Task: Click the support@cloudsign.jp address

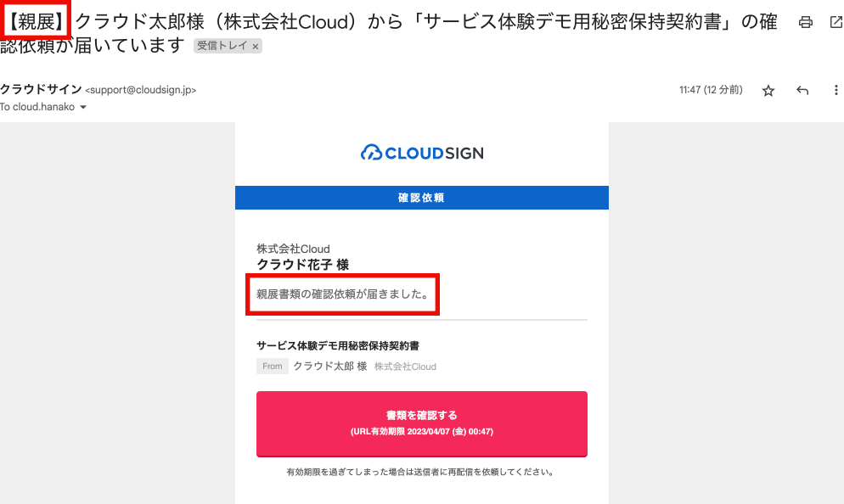Action: pyautogui.click(x=141, y=90)
